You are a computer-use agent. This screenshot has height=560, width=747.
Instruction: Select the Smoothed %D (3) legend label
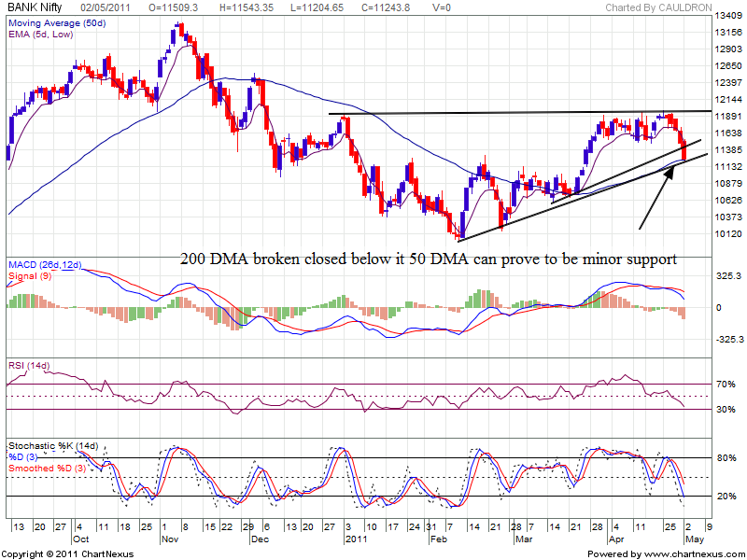point(46,468)
